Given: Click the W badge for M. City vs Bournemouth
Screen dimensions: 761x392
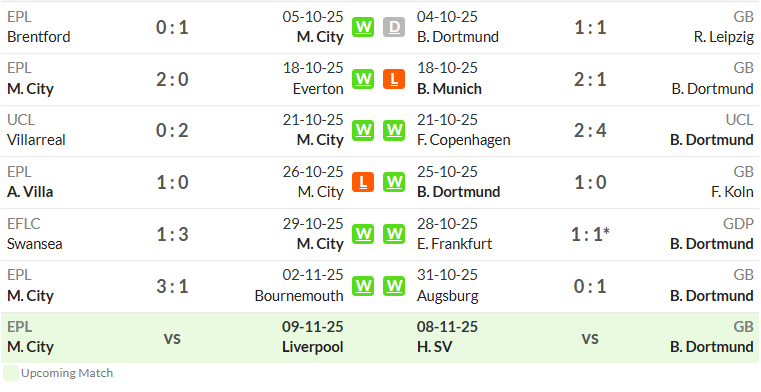Looking at the screenshot, I should [x=363, y=286].
